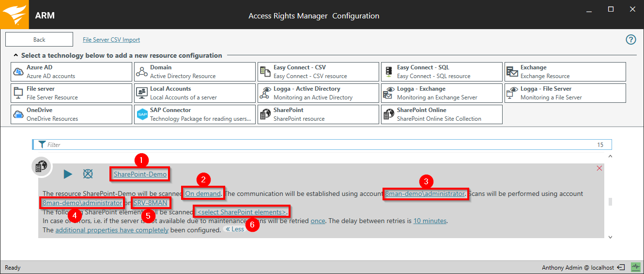The height and width of the screenshot is (274, 644).
Task: Choose the OneDrive resources tile
Action: point(71,114)
